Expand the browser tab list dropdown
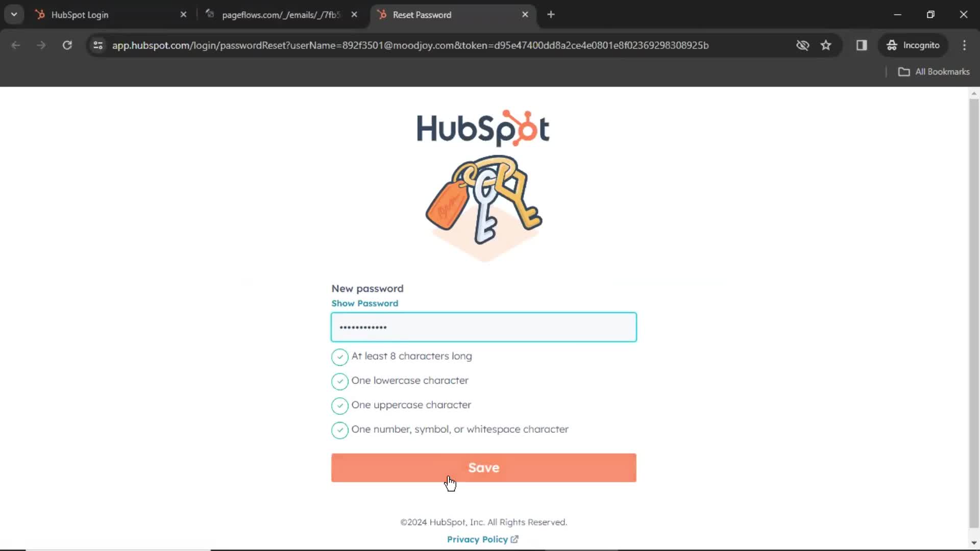The height and width of the screenshot is (551, 980). [x=14, y=14]
